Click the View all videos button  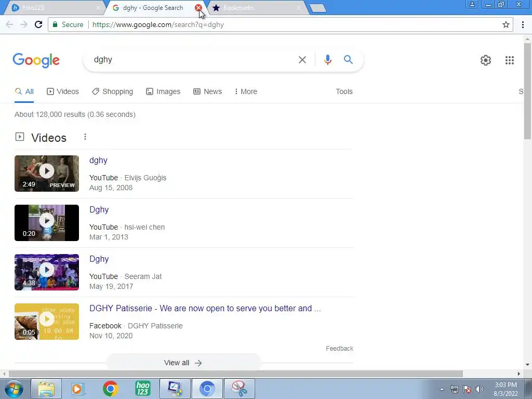point(183,363)
